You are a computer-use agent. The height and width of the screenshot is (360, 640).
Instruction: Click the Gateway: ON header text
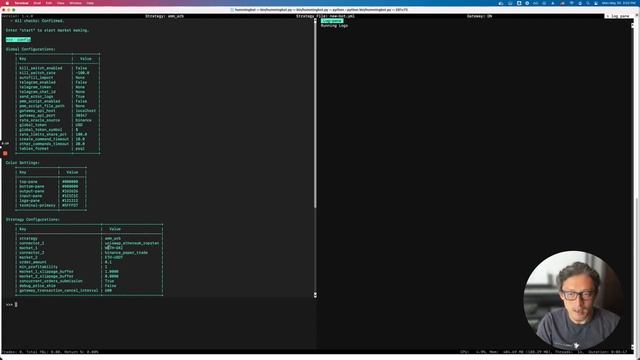coord(479,16)
